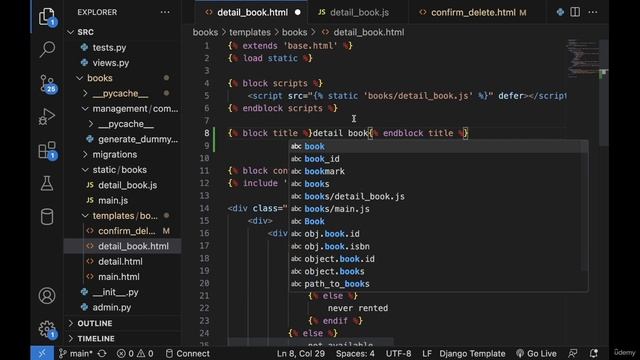This screenshot has height=360, width=640.
Task: Open views.py in explorer
Action: (x=111, y=63)
